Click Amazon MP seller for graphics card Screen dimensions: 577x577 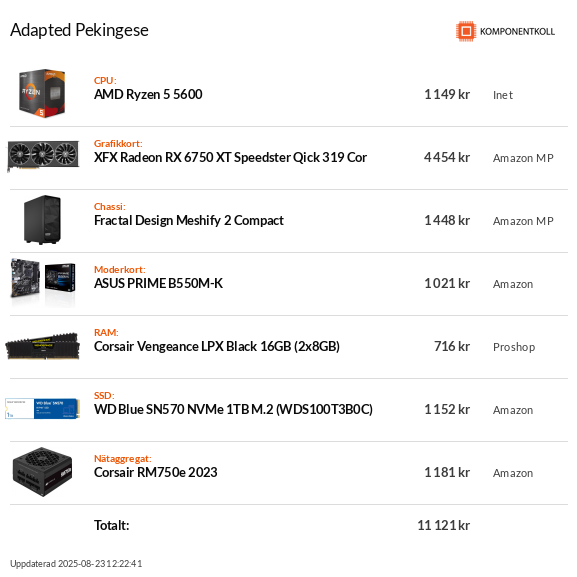[523, 158]
